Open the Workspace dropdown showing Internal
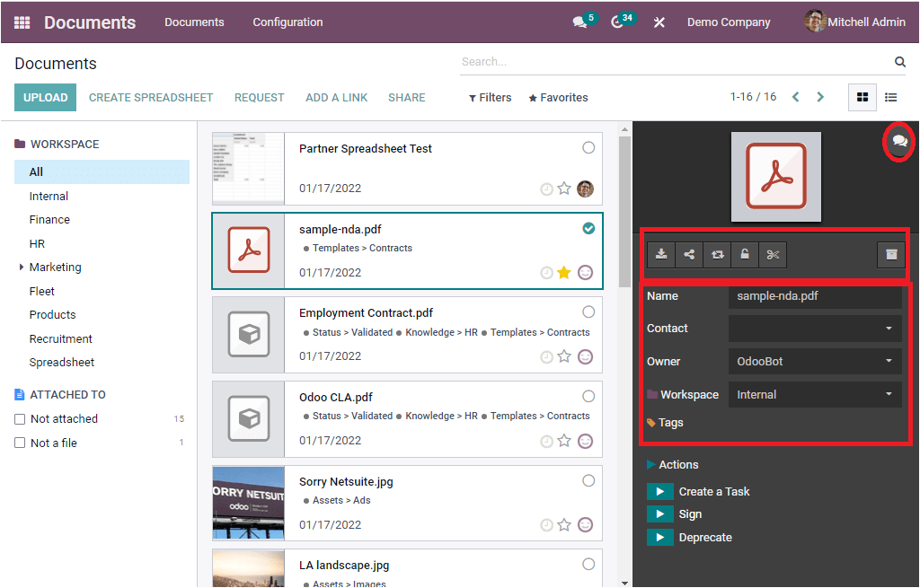This screenshot has height=588, width=920. (x=815, y=394)
